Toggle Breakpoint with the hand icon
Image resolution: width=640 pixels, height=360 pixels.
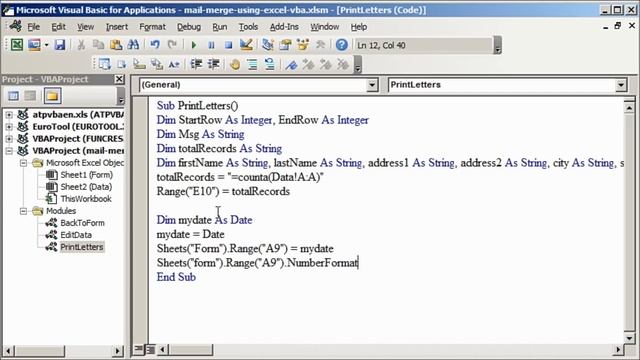(235, 64)
